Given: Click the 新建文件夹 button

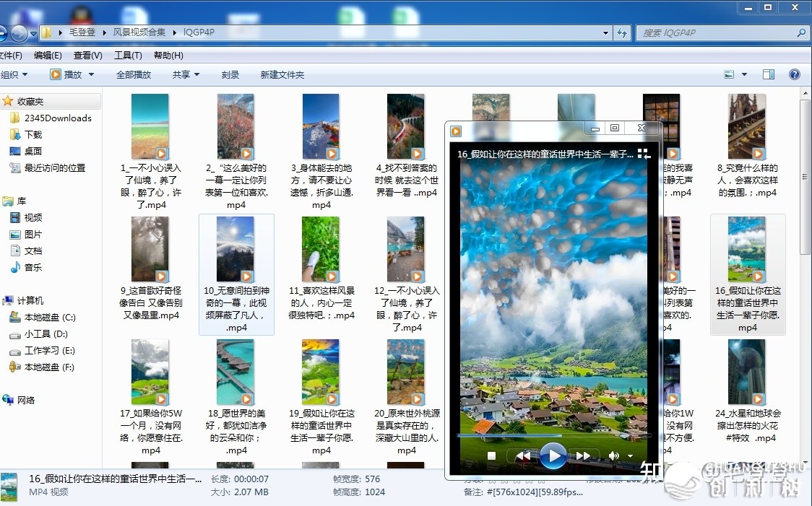Looking at the screenshot, I should [282, 74].
